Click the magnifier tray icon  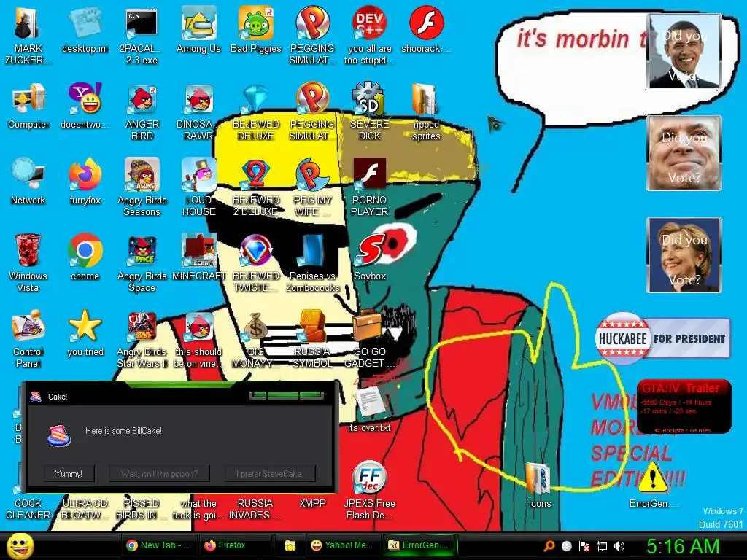coord(549,546)
